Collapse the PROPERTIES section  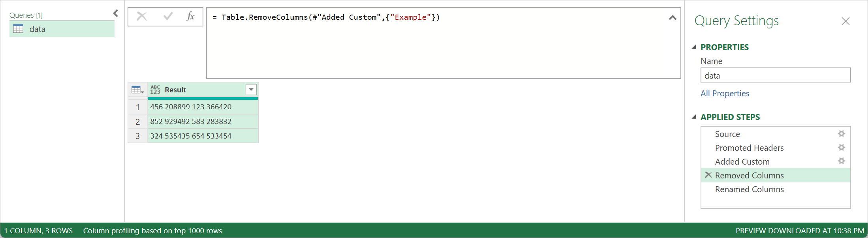pos(694,47)
